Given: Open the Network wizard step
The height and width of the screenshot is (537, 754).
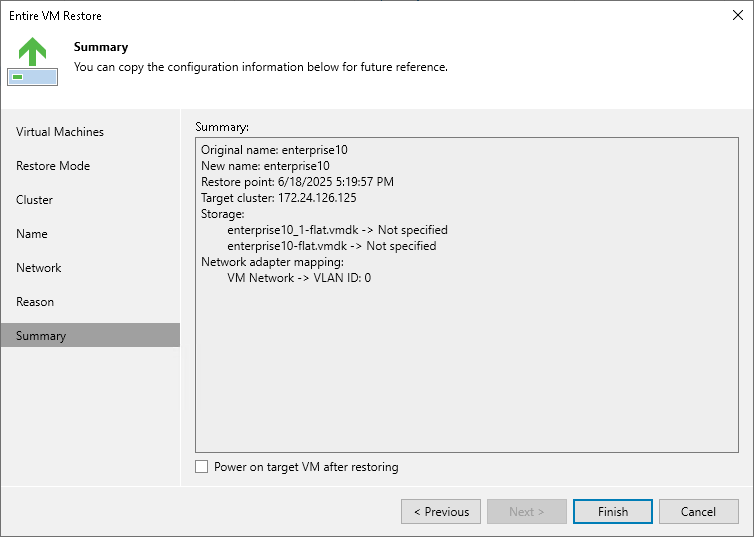Looking at the screenshot, I should [x=38, y=268].
